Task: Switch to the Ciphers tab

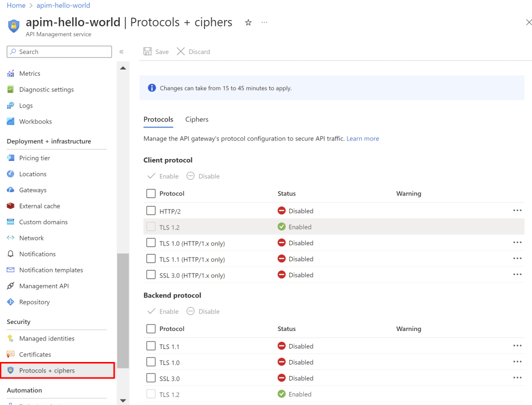Action: point(196,119)
